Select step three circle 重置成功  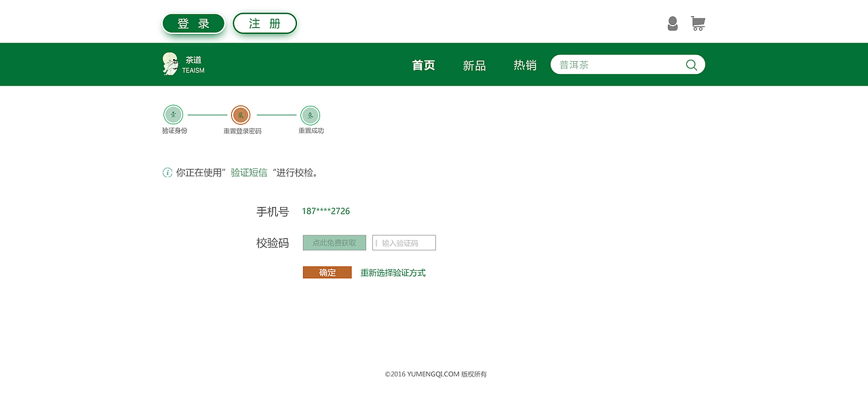coord(310,115)
